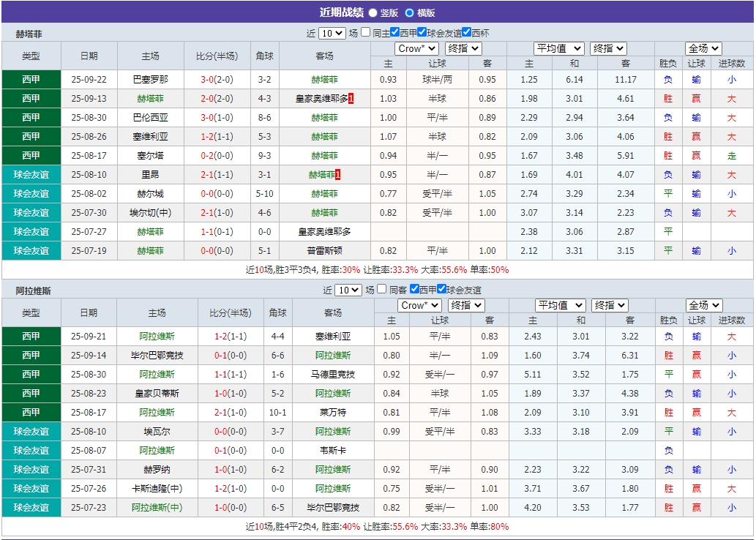The height and width of the screenshot is (540, 756).
Task: Check the 同客 checkbox in Alavés section
Action: point(380,288)
